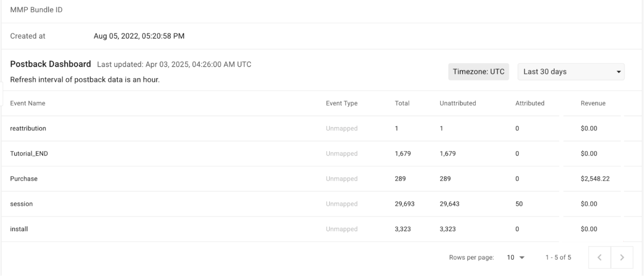Click the Attributed column header
Viewport: 644px width, 276px height.
click(529, 103)
